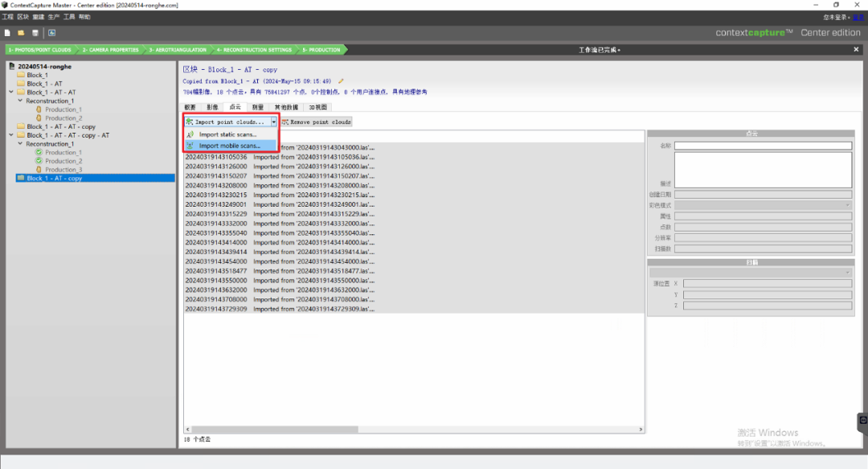This screenshot has width=868, height=469.
Task: Open the 彩色模式 combo box
Action: [x=763, y=205]
